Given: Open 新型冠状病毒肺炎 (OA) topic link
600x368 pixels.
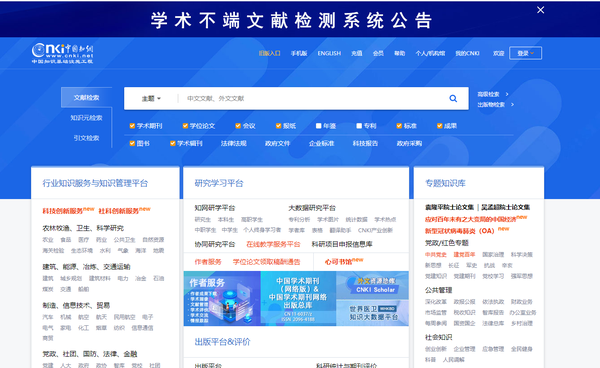Looking at the screenshot, I should [467, 231].
